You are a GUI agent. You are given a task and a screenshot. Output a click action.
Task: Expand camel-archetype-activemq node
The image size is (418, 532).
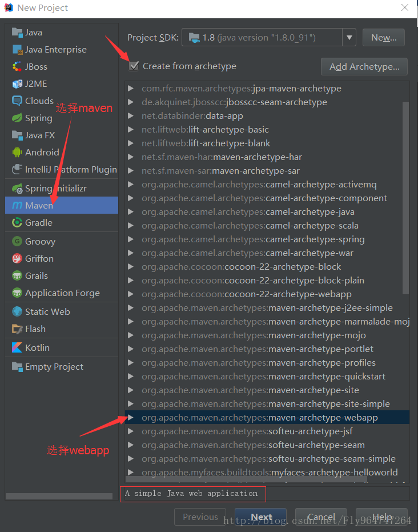pos(131,184)
